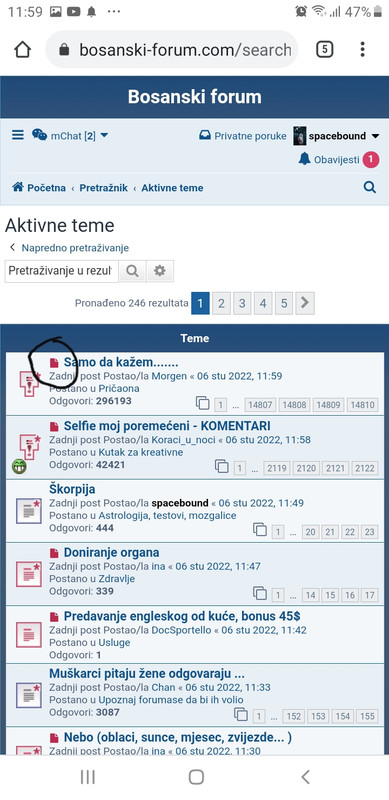Open Pričaona forum link
The width and height of the screenshot is (389, 800).
pos(119,388)
